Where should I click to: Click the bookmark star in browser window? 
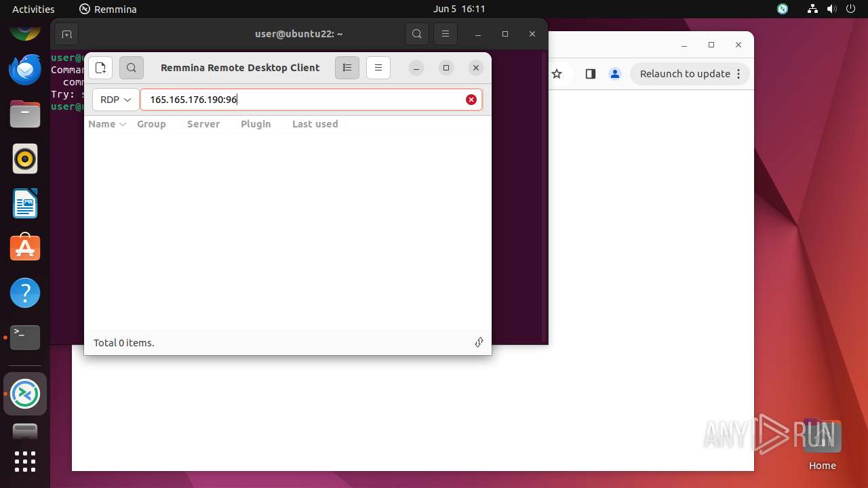coord(557,74)
